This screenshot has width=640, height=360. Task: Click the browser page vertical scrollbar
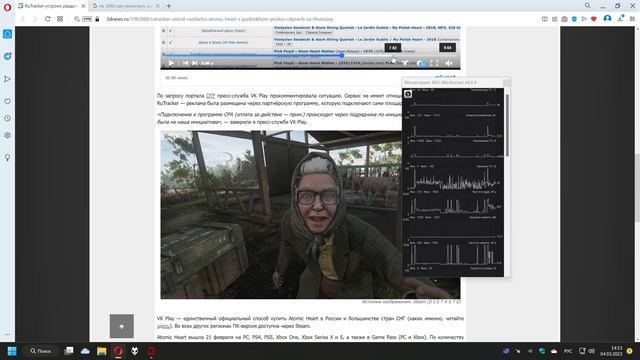pos(637,188)
